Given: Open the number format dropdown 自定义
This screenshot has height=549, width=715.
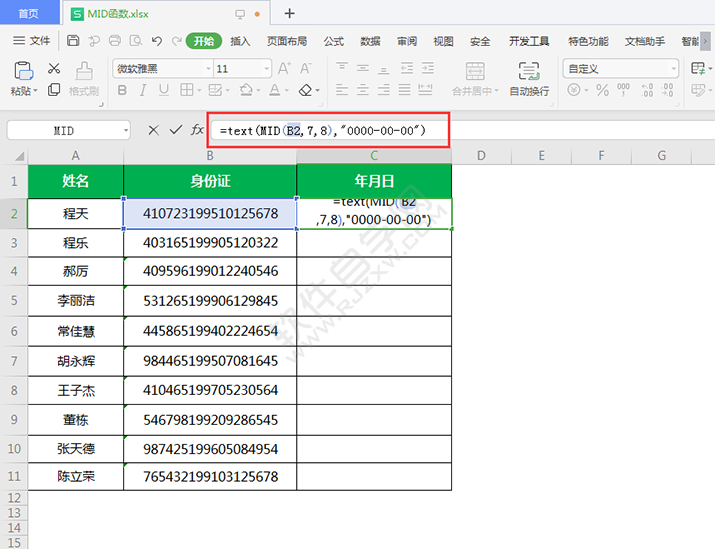Looking at the screenshot, I should (x=672, y=69).
